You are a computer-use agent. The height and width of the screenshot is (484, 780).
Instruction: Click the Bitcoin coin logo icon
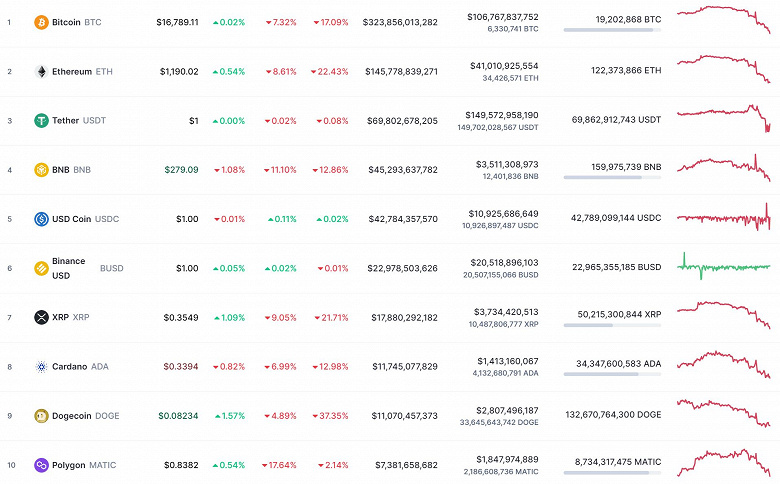point(41,22)
